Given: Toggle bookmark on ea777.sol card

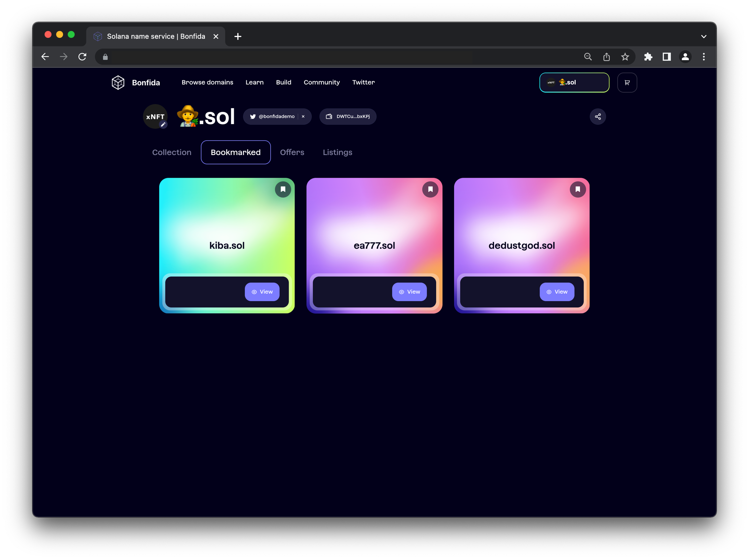Looking at the screenshot, I should [x=430, y=189].
